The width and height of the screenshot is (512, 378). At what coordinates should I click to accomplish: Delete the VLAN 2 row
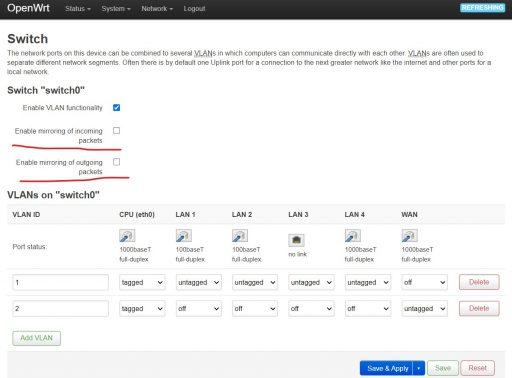point(479,308)
